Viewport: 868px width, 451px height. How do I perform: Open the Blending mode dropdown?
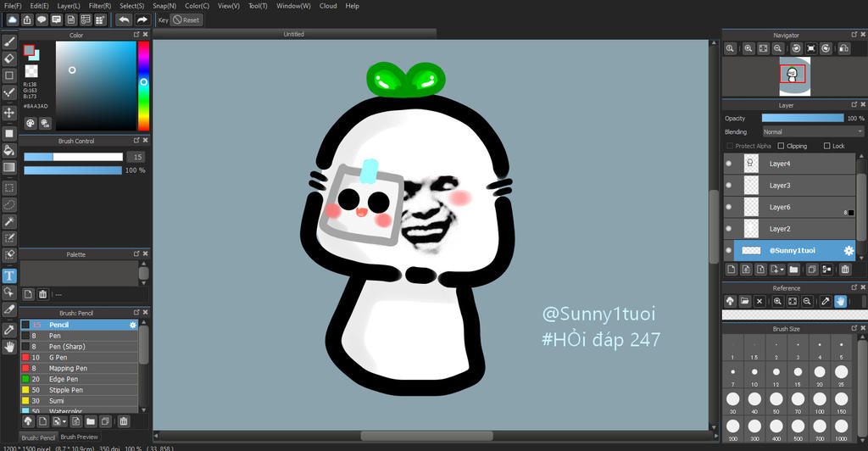pos(813,131)
